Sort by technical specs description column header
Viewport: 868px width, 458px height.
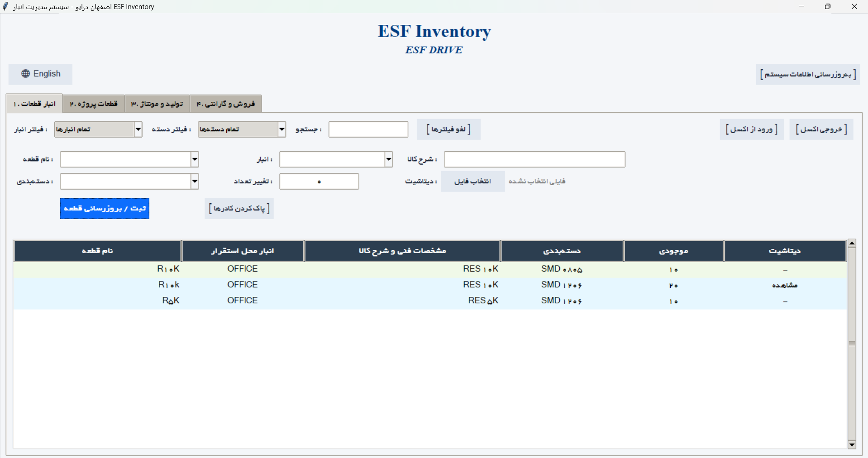402,251
